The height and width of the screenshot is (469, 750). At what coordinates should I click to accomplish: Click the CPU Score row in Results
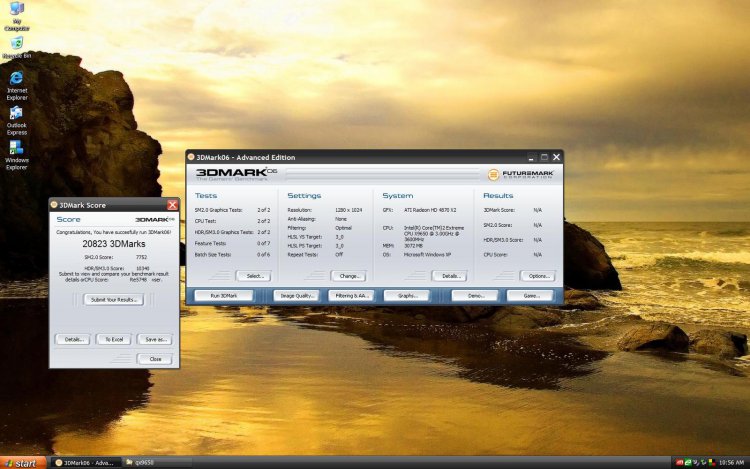point(512,255)
